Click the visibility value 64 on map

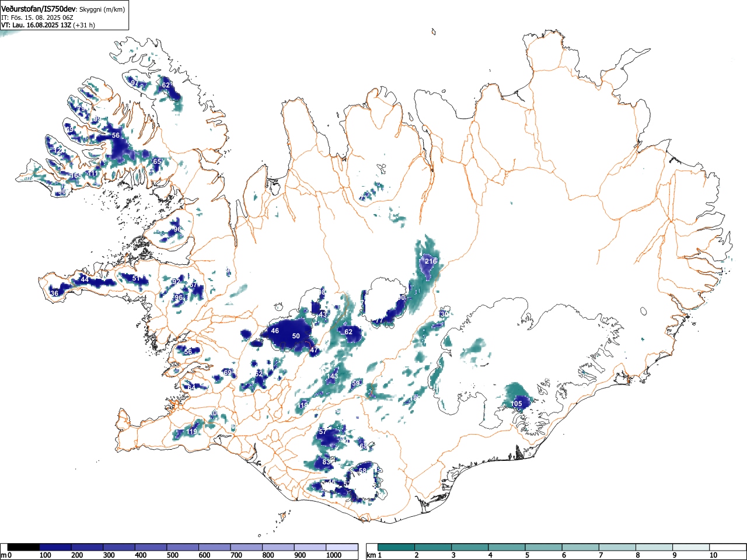coord(191,388)
